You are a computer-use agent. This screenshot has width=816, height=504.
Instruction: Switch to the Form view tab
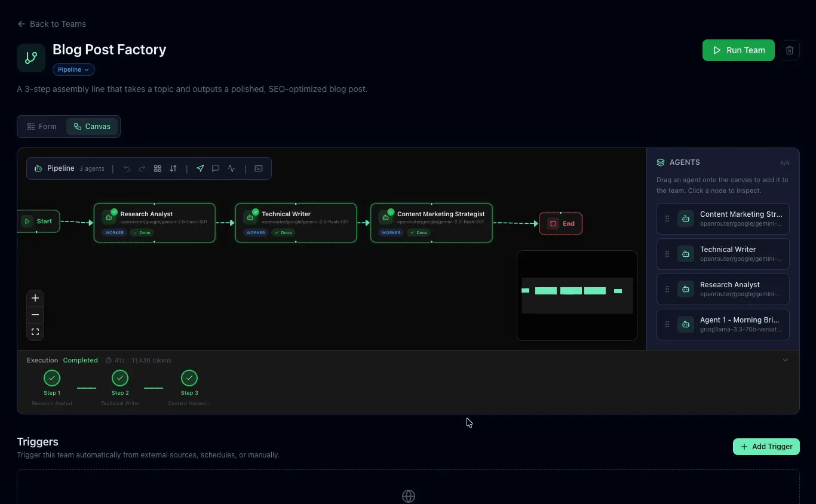(42, 127)
